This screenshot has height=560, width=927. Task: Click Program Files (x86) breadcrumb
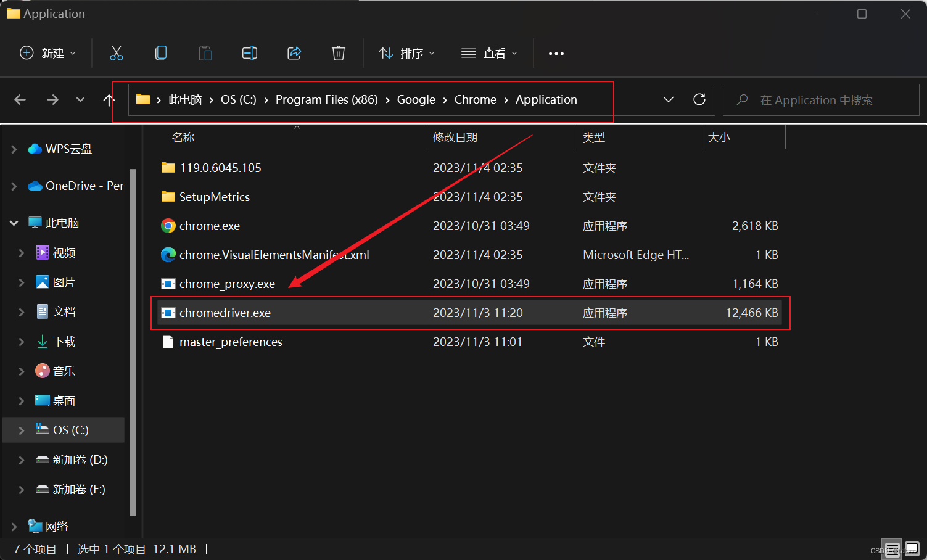click(x=327, y=99)
